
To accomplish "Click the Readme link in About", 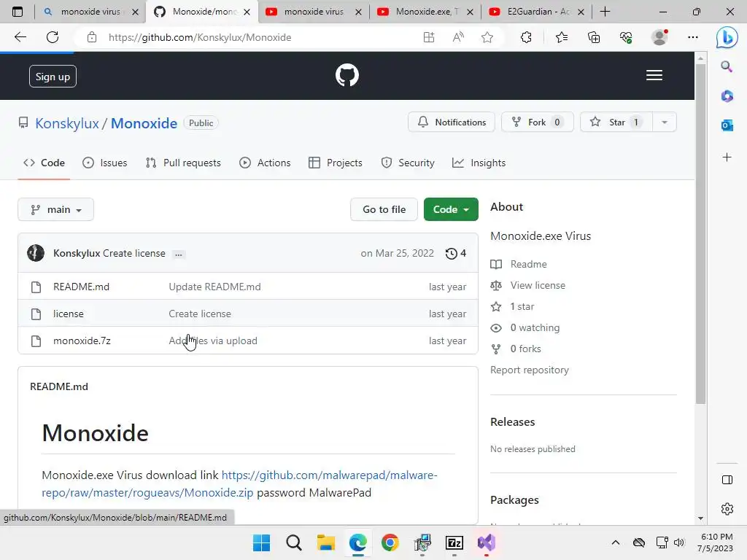I will click(x=528, y=264).
